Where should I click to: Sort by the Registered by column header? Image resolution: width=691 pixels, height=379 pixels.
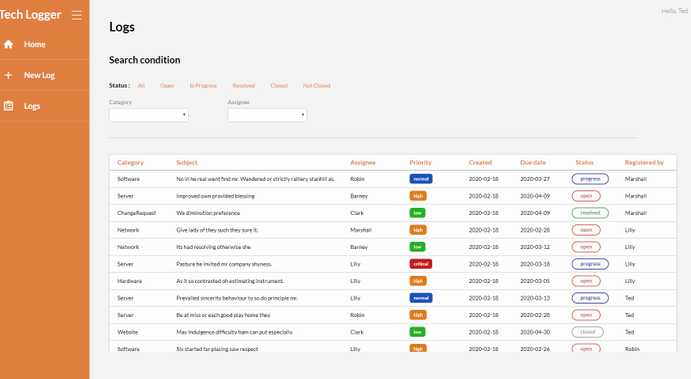coord(644,163)
